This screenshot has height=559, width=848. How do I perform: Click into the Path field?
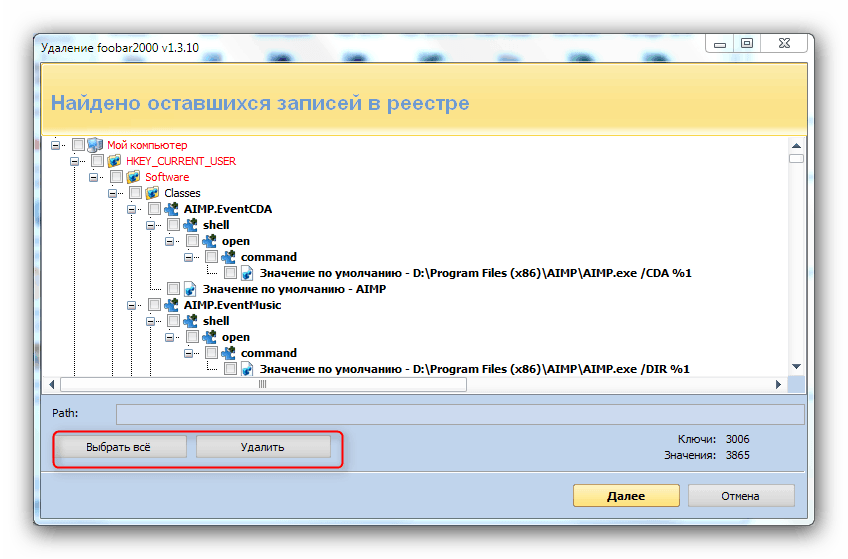tap(460, 414)
